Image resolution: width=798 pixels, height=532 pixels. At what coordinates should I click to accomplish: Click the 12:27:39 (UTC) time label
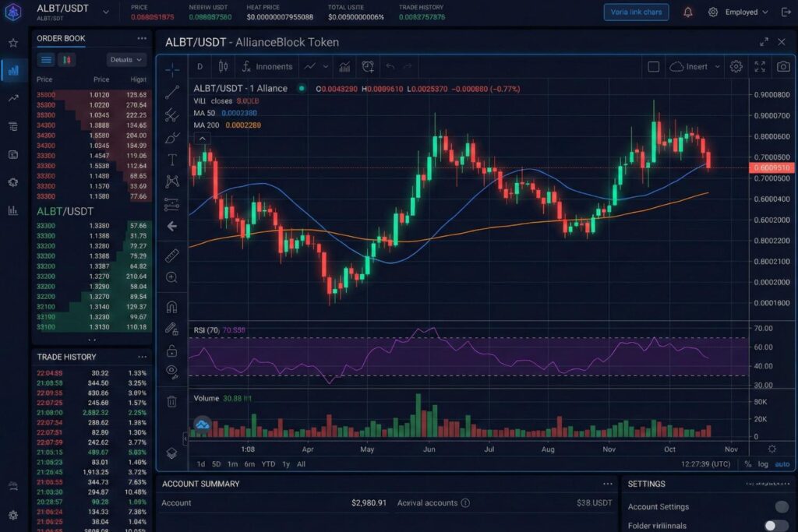coord(706,464)
